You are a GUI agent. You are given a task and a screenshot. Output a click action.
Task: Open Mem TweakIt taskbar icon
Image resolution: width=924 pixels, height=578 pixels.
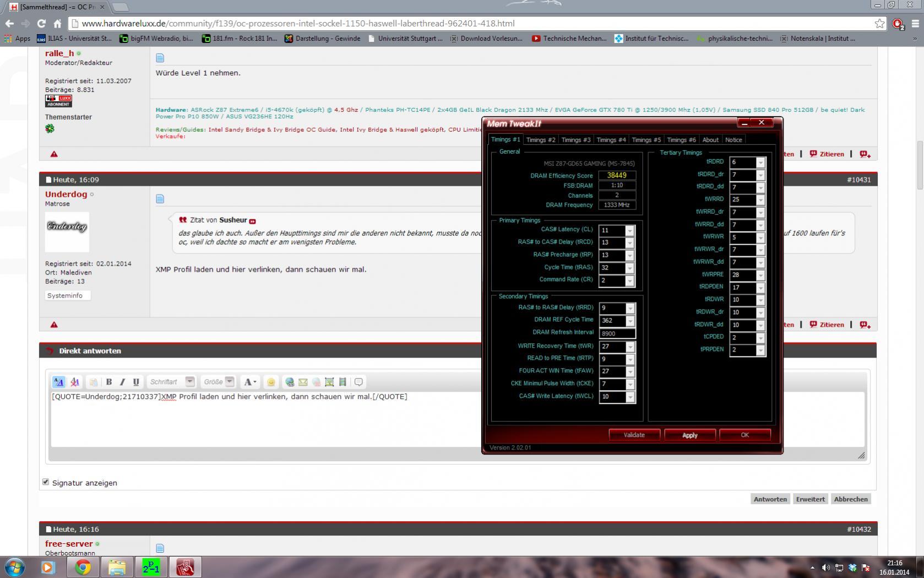coord(185,567)
